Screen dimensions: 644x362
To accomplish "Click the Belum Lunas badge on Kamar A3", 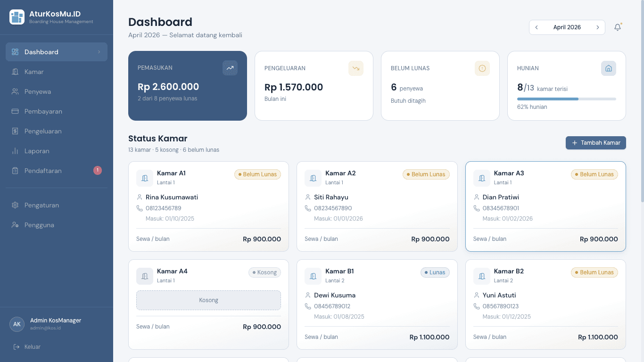I will 594,174.
